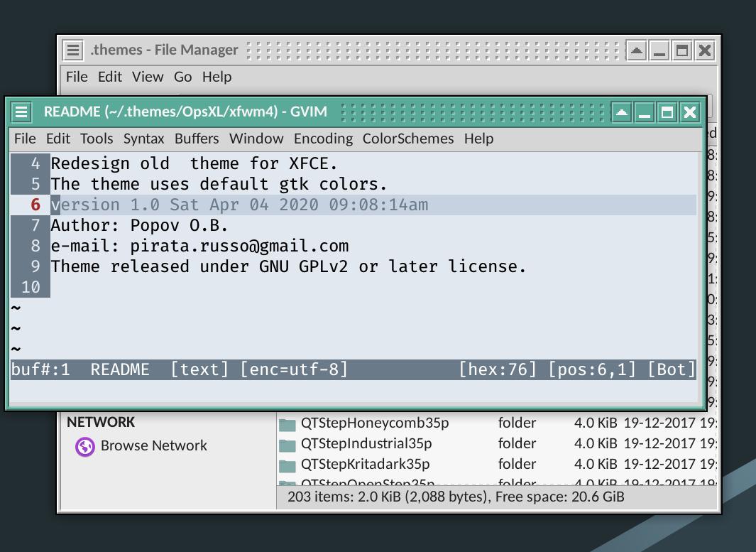Open File Manager's View menu
756x552 pixels.
tap(148, 77)
